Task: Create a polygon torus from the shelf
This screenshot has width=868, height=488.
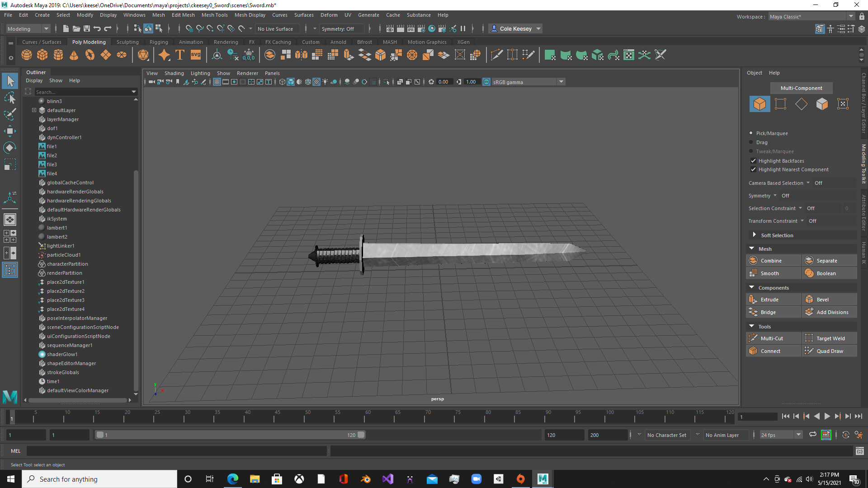Action: pos(90,55)
